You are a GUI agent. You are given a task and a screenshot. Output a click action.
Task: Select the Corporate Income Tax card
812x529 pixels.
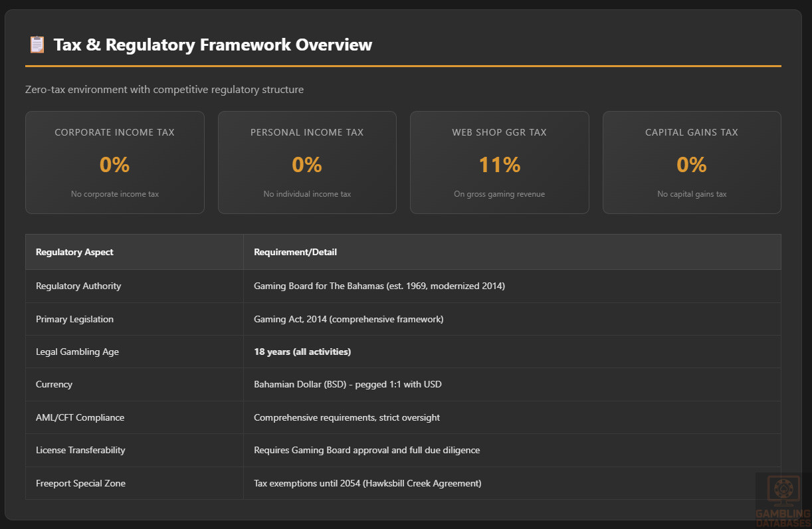pos(114,162)
